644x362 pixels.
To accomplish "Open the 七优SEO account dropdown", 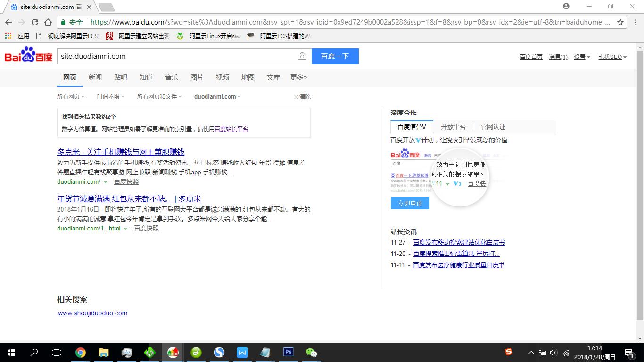I will click(612, 57).
